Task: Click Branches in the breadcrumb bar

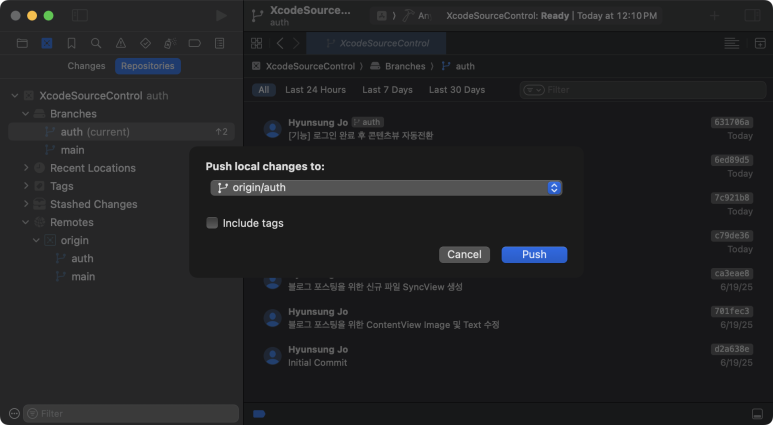Action: coord(405,66)
